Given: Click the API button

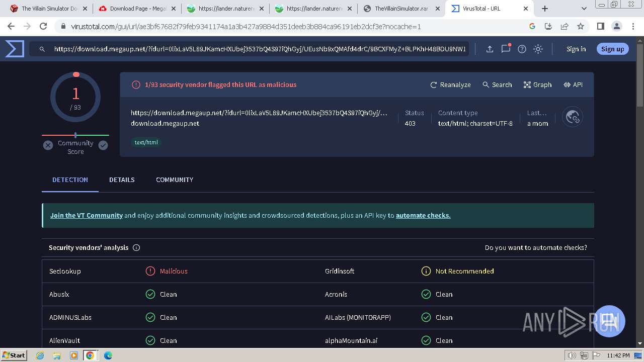Looking at the screenshot, I should pos(573,84).
